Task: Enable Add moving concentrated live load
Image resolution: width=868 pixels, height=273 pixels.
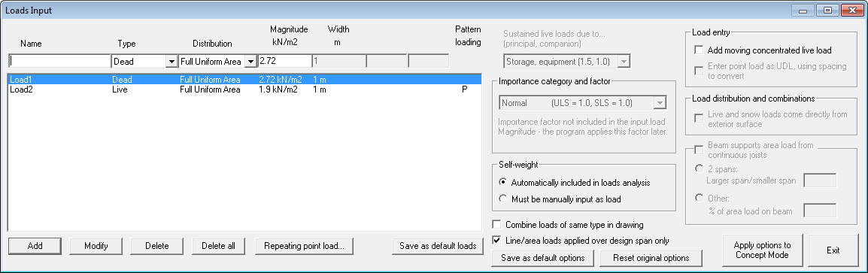Action: [x=699, y=50]
